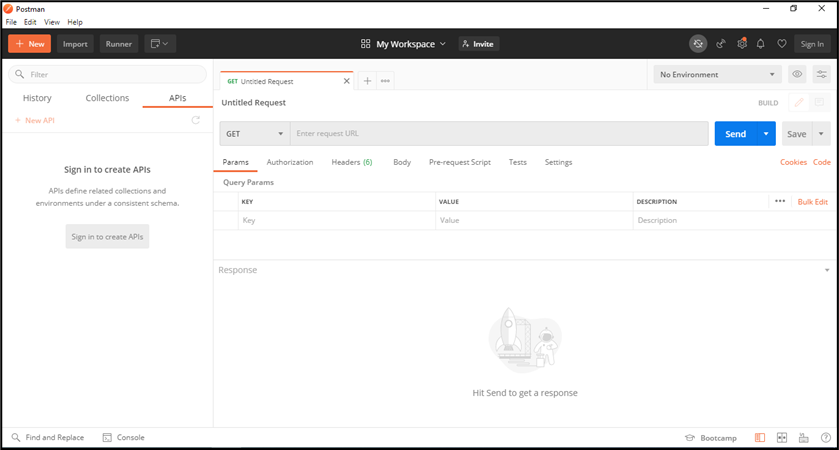Open the HTTP method GET dropdown
The image size is (839, 450).
coord(255,134)
